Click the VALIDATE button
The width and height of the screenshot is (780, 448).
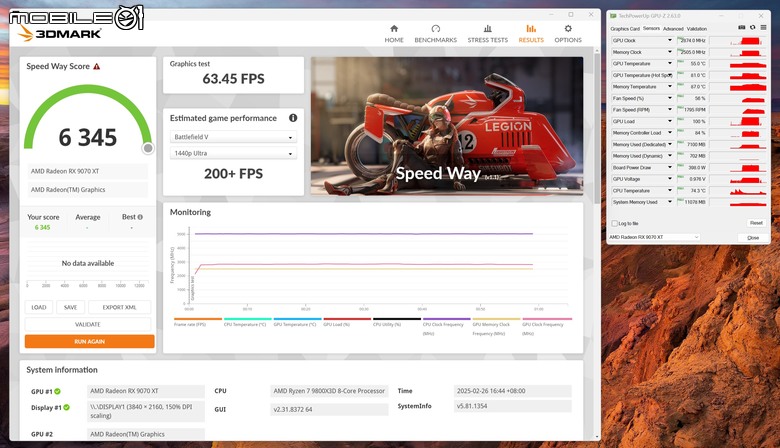[x=88, y=324]
